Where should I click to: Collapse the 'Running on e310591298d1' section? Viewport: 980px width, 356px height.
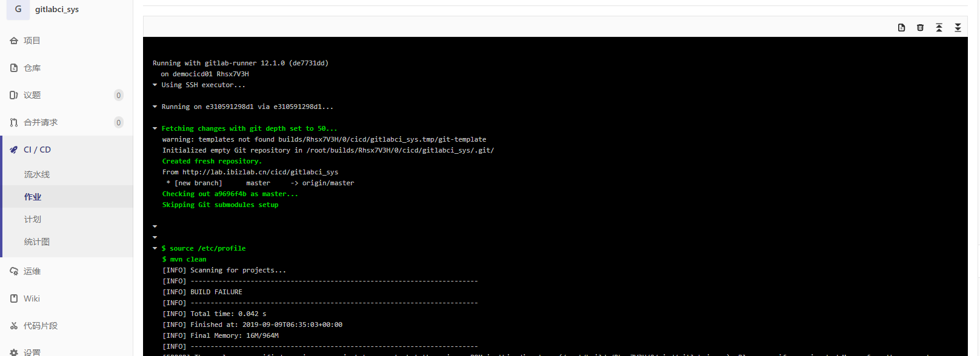coord(155,107)
